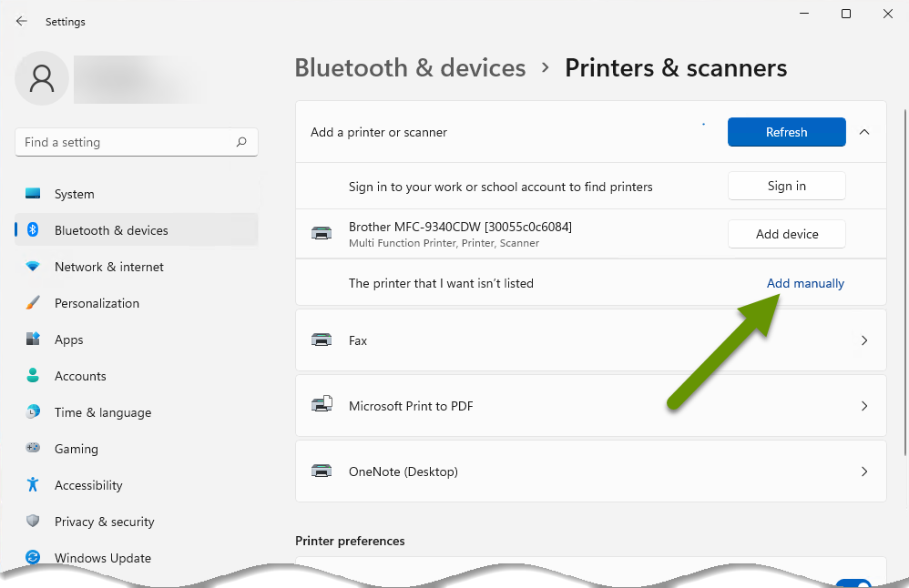Open the Fax printer entry chevron
The height and width of the screenshot is (588, 909).
tap(864, 340)
